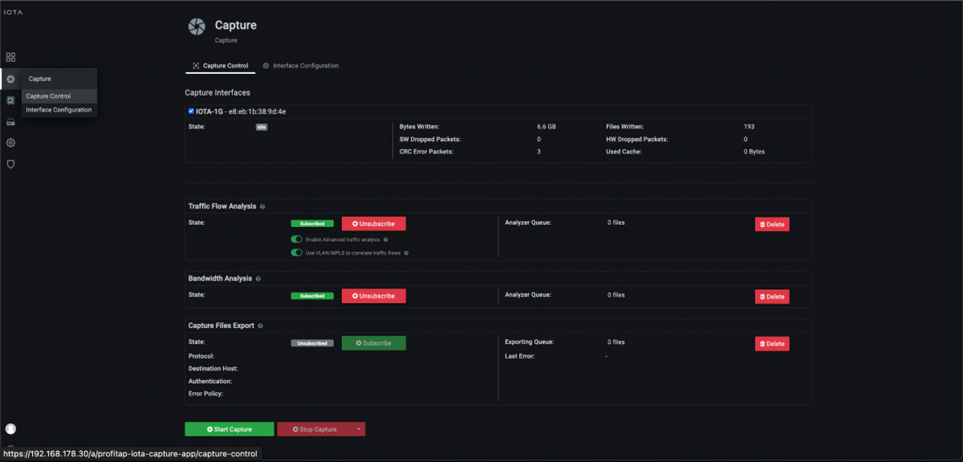Open the storage drive icon in sidebar
The width and height of the screenshot is (963, 462).
click(11, 122)
